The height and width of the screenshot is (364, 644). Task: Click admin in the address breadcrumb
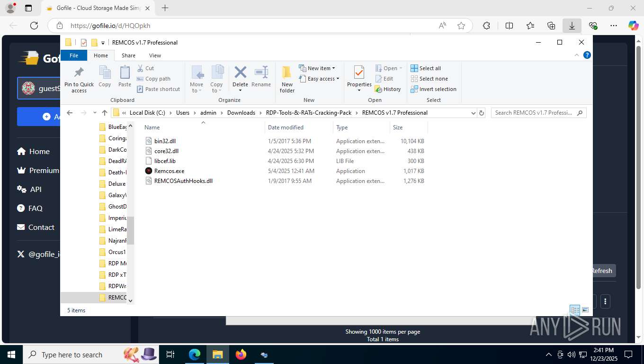208,113
